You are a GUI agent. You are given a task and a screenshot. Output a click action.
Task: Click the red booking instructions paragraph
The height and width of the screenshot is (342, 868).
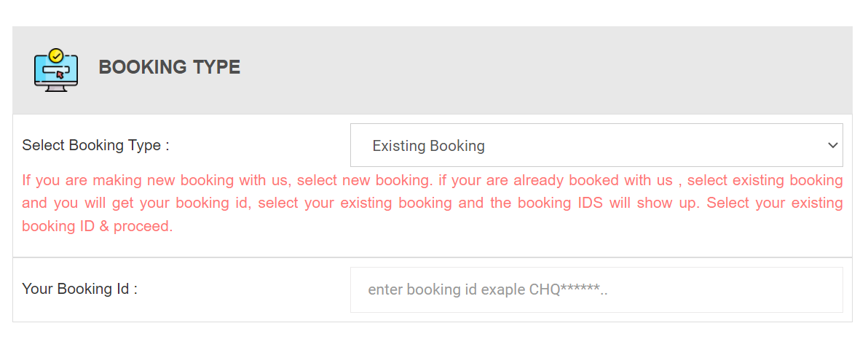tap(432, 203)
